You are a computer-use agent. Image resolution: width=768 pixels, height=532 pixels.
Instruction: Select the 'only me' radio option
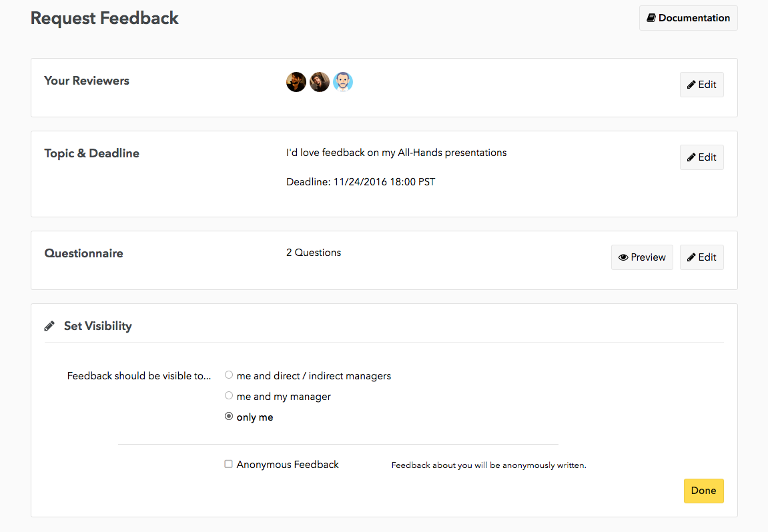(229, 417)
